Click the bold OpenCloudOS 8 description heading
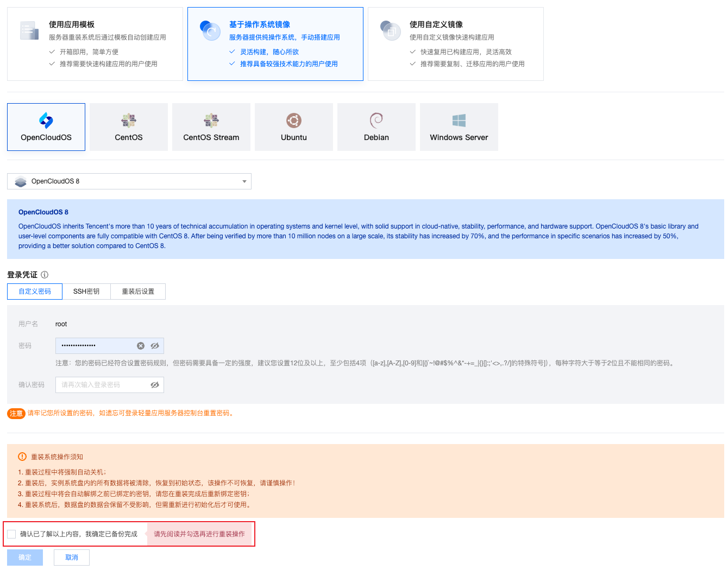 (43, 212)
